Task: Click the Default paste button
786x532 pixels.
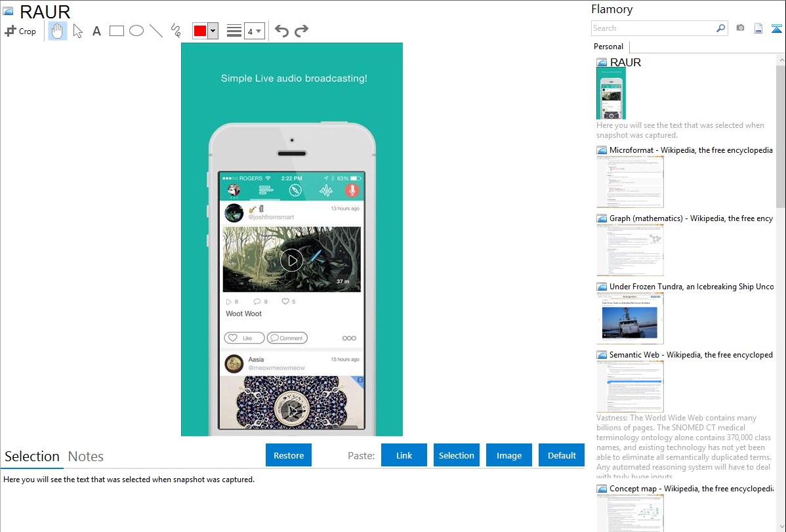Action: point(562,455)
